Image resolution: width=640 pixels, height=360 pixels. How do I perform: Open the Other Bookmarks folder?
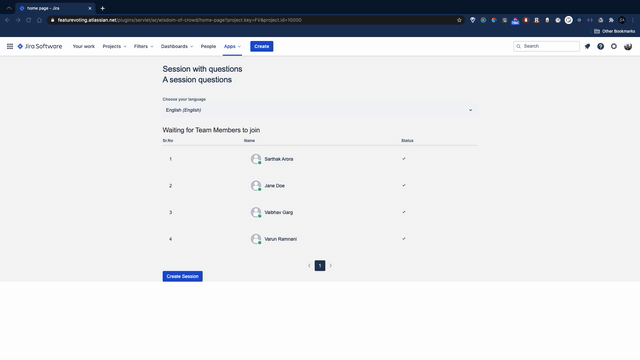click(x=614, y=31)
